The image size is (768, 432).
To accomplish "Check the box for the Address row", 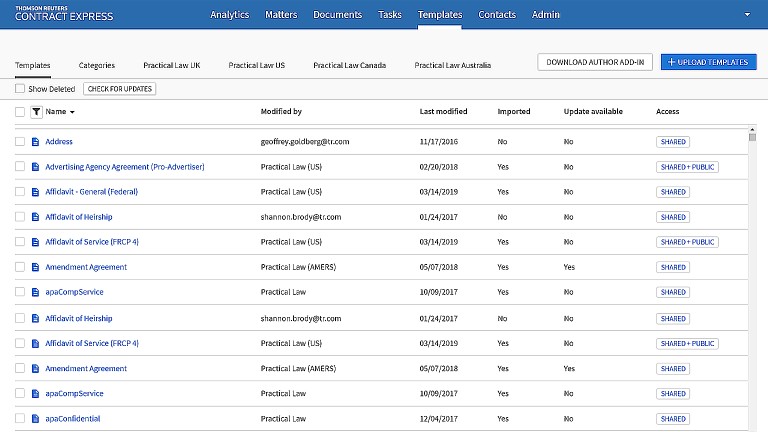I will click(20, 142).
